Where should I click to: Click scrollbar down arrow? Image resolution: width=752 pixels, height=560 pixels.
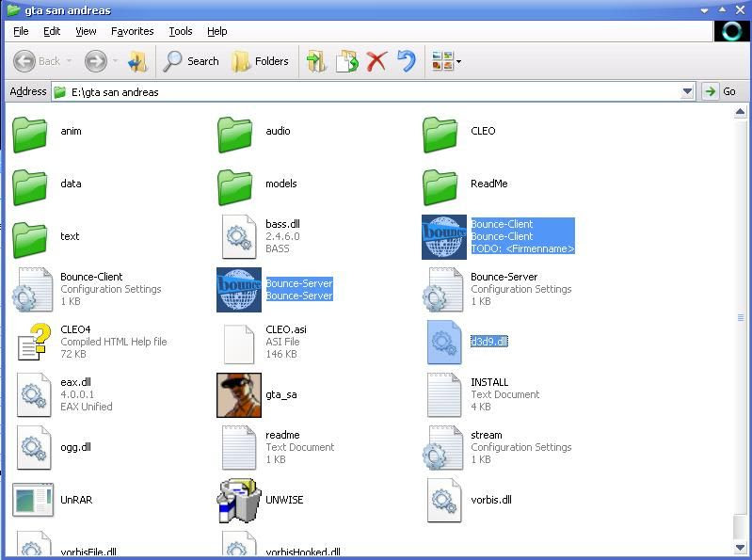pyautogui.click(x=740, y=547)
